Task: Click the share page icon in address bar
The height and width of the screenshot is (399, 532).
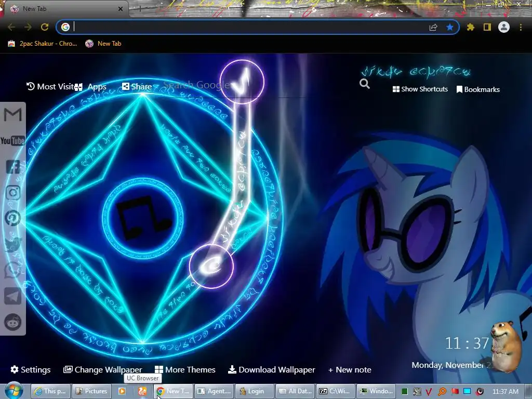Action: [x=433, y=27]
